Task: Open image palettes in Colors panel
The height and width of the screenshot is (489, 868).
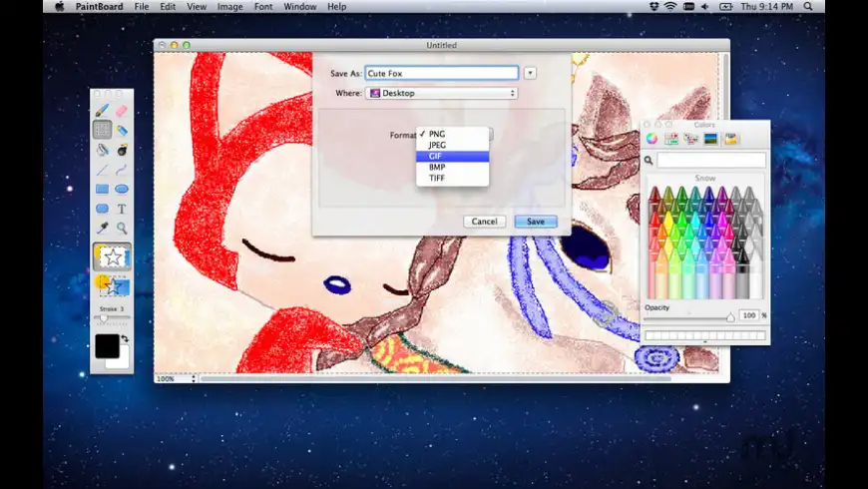Action: point(710,139)
